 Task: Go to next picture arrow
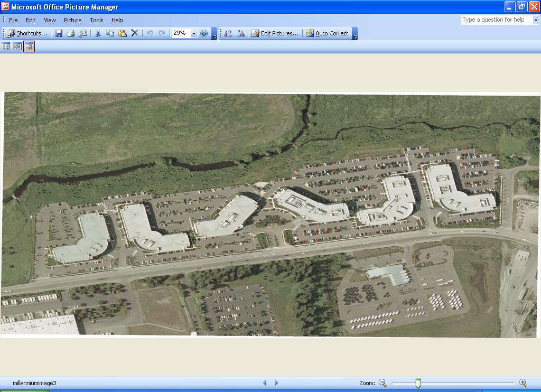point(276,382)
